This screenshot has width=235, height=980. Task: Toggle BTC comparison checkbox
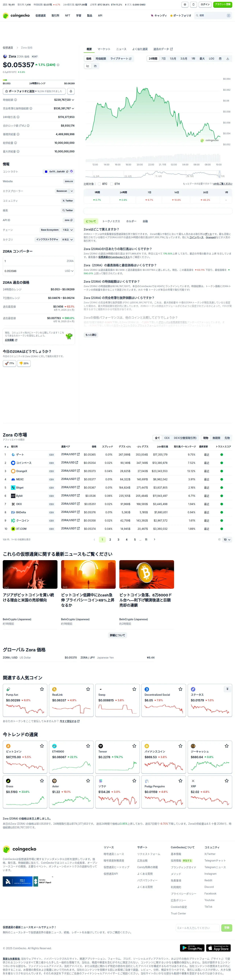(x=100, y=184)
